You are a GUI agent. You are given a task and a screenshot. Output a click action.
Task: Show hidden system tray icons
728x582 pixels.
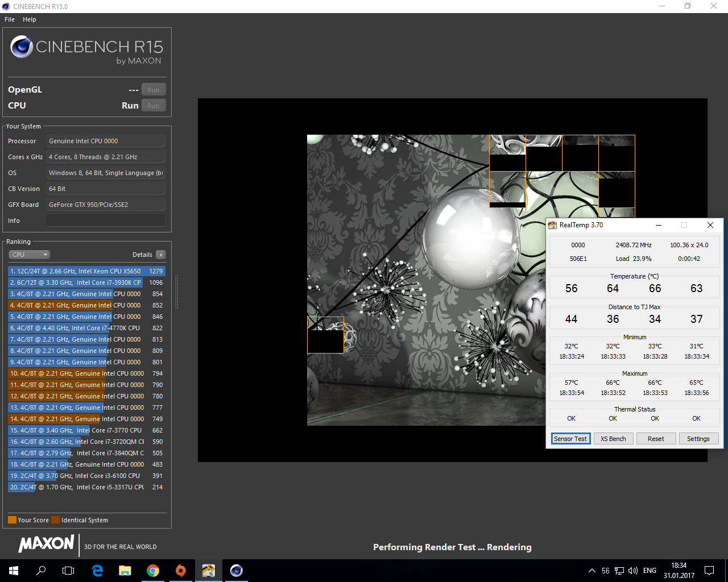coord(591,571)
